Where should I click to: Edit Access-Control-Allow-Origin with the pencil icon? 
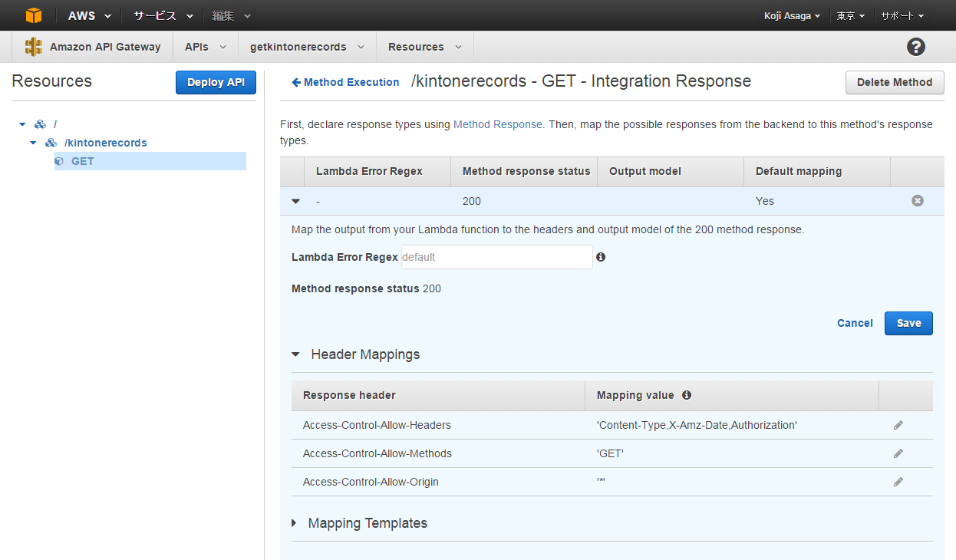[x=898, y=482]
